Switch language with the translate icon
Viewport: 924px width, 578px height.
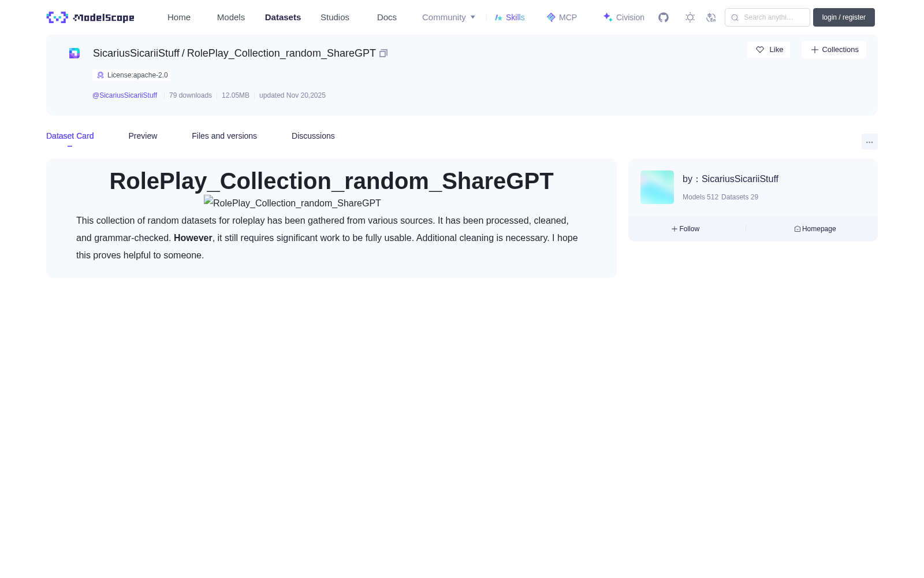(x=711, y=17)
